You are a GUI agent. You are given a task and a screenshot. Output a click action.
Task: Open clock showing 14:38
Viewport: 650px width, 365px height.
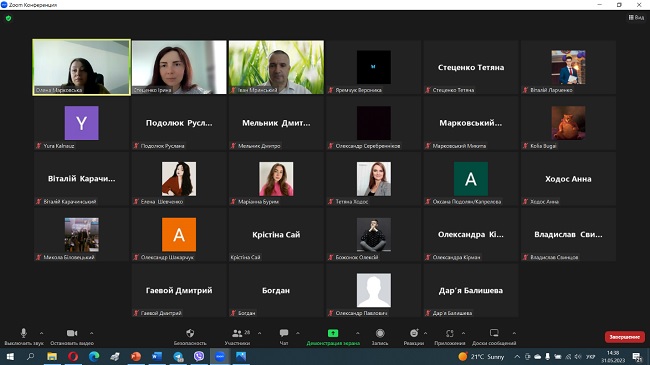click(613, 356)
